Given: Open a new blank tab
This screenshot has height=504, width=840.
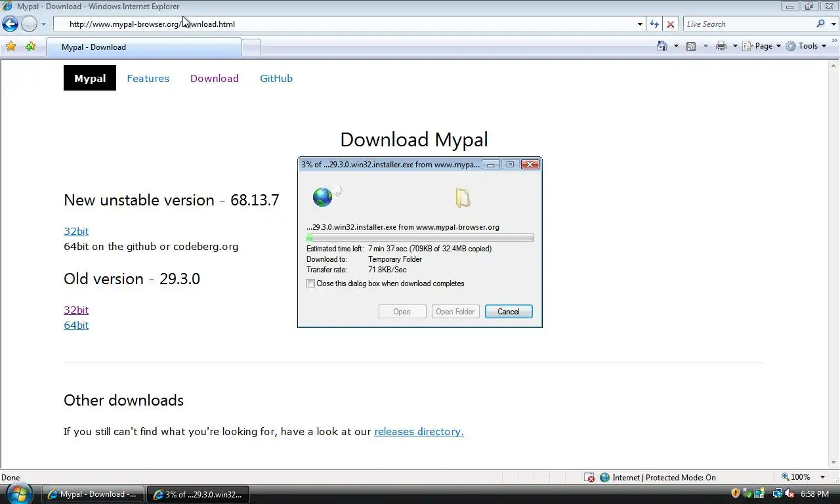Looking at the screenshot, I should (251, 47).
